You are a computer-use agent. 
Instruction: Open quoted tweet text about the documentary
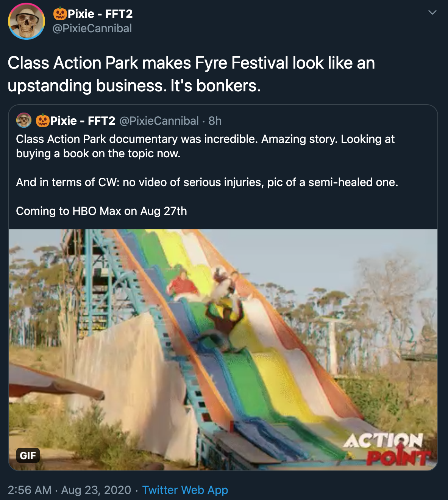pos(205,146)
